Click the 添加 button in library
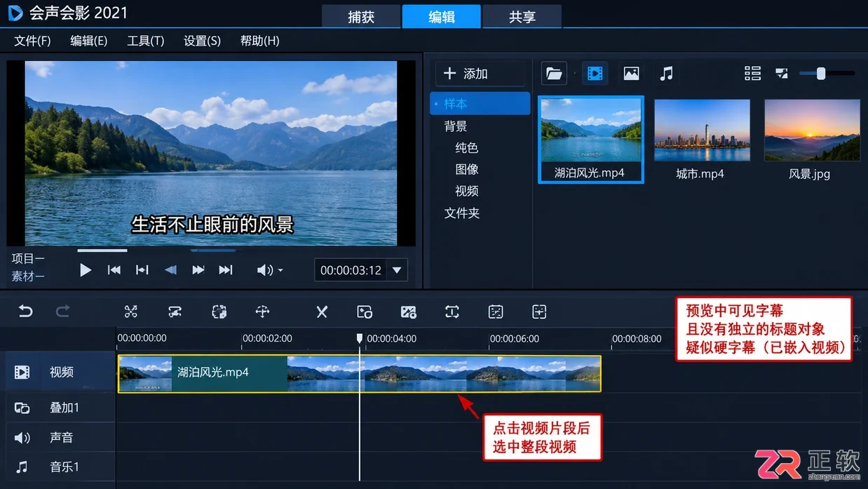 coord(480,74)
